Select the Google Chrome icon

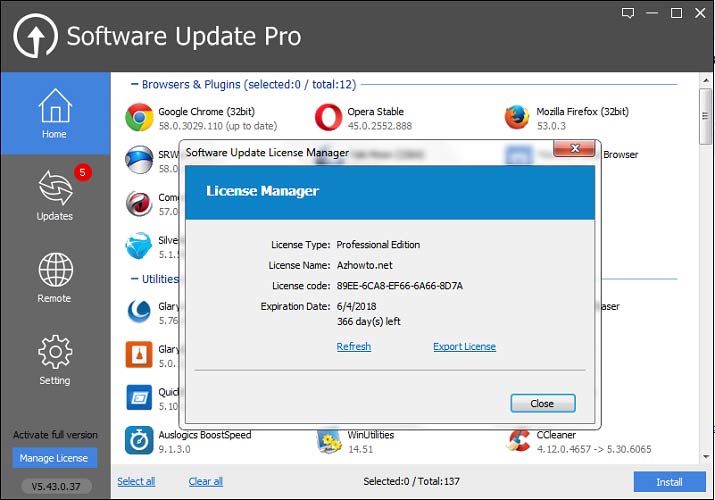tap(139, 118)
